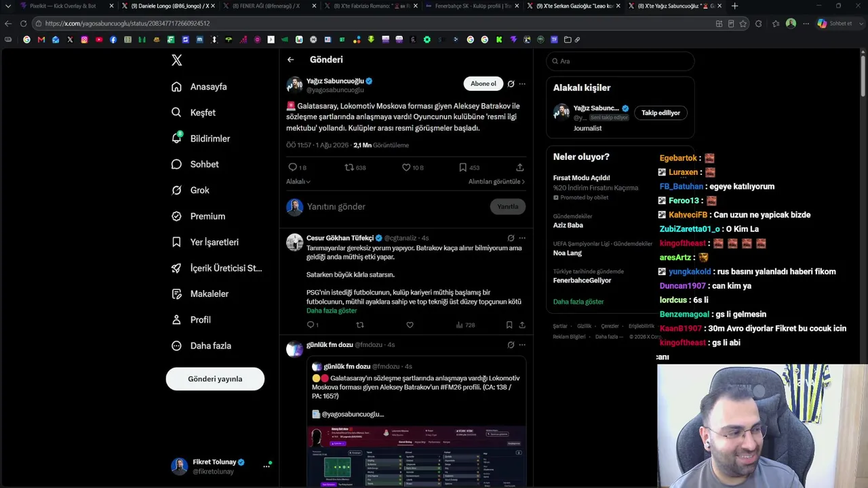
Task: Open account menu dots beside Fikret Tolunay
Action: 267,466
